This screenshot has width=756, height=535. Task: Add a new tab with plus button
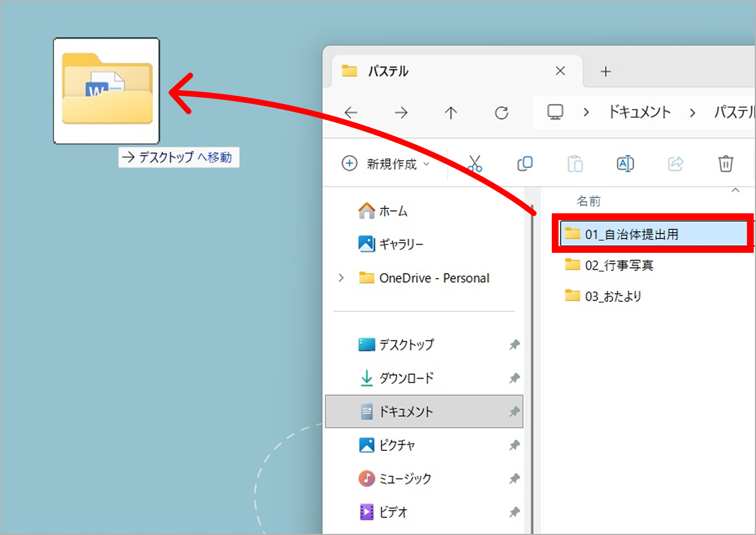coord(605,71)
